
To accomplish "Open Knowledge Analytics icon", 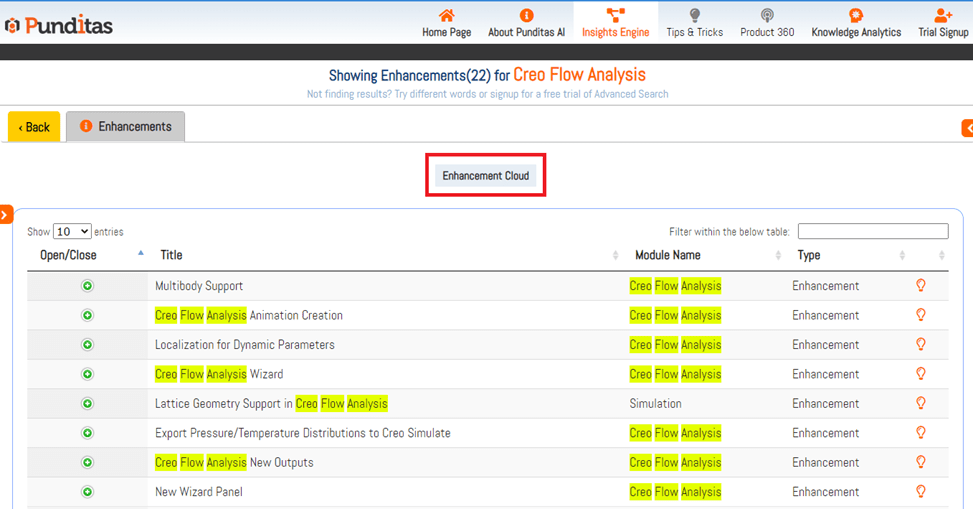I will click(x=855, y=16).
